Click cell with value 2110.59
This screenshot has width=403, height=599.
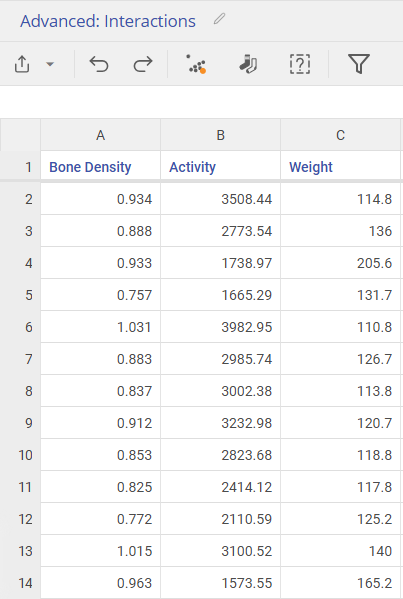[x=220, y=519]
